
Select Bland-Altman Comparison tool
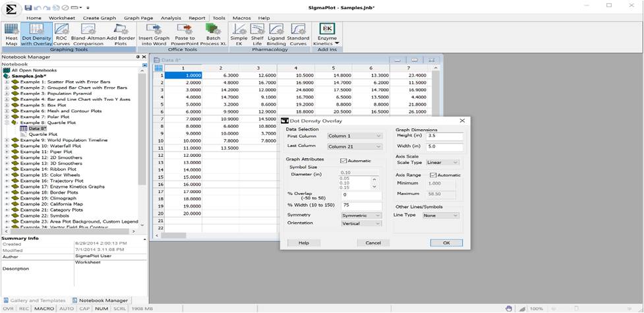88,34
